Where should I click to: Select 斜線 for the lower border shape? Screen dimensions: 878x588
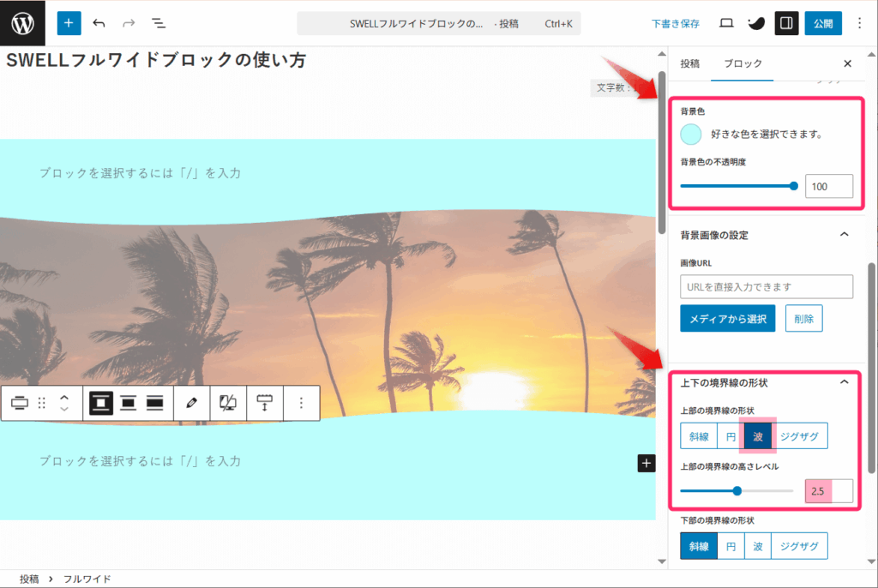[699, 546]
